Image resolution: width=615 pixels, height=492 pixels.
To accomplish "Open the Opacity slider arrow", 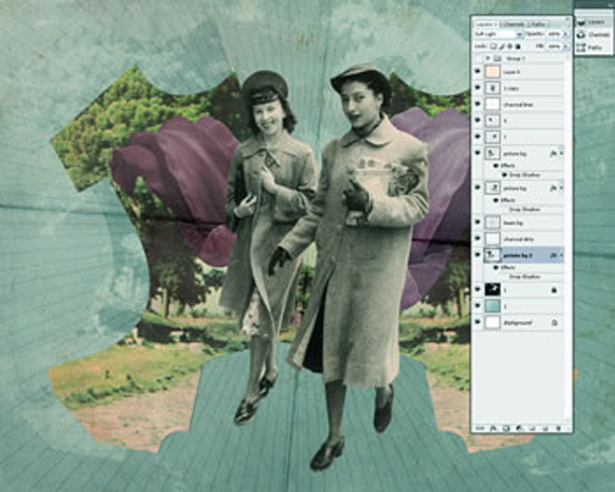I will (566, 34).
